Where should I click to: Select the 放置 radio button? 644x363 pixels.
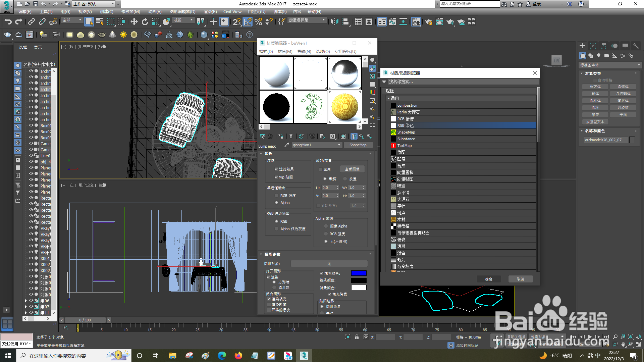coord(345,179)
